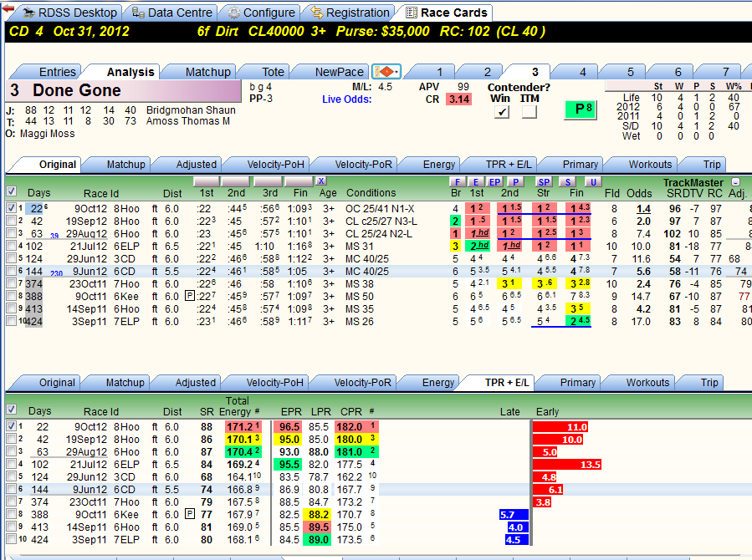Image resolution: width=752 pixels, height=560 pixels.
Task: Click the horse name Done Gone
Action: [x=77, y=90]
